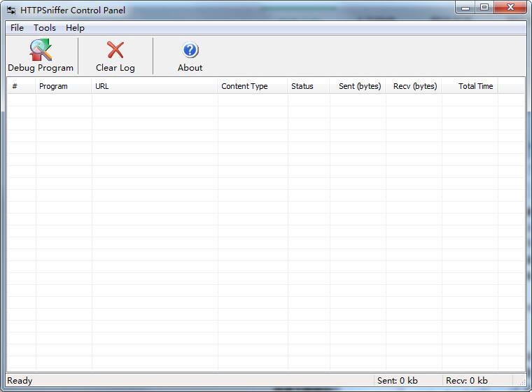The height and width of the screenshot is (392, 532).
Task: Maximize the HTTPSniffer Control Panel window
Action: pos(484,8)
